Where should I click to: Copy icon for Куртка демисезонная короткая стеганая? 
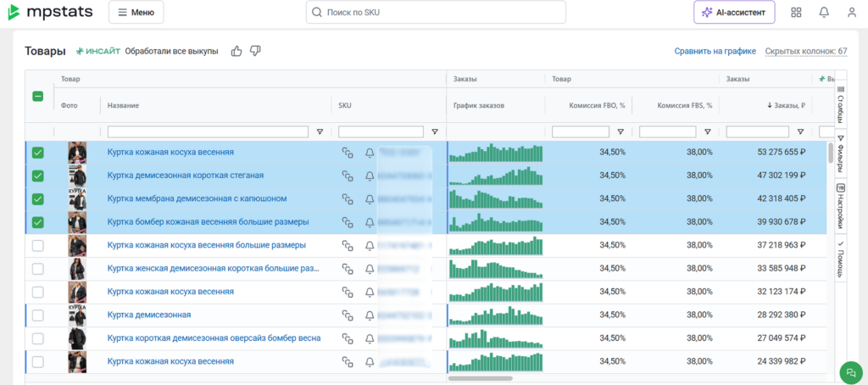(x=347, y=176)
